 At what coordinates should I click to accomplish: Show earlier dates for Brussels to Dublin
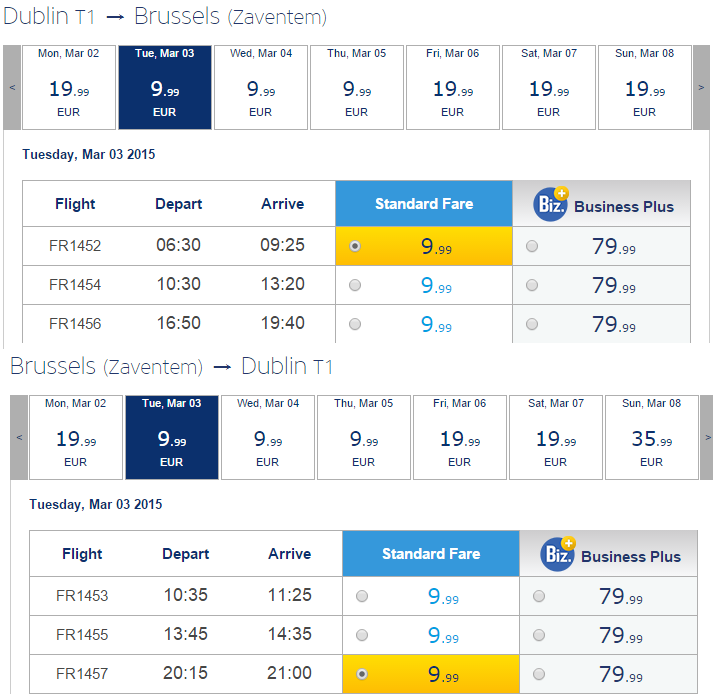tap(19, 437)
